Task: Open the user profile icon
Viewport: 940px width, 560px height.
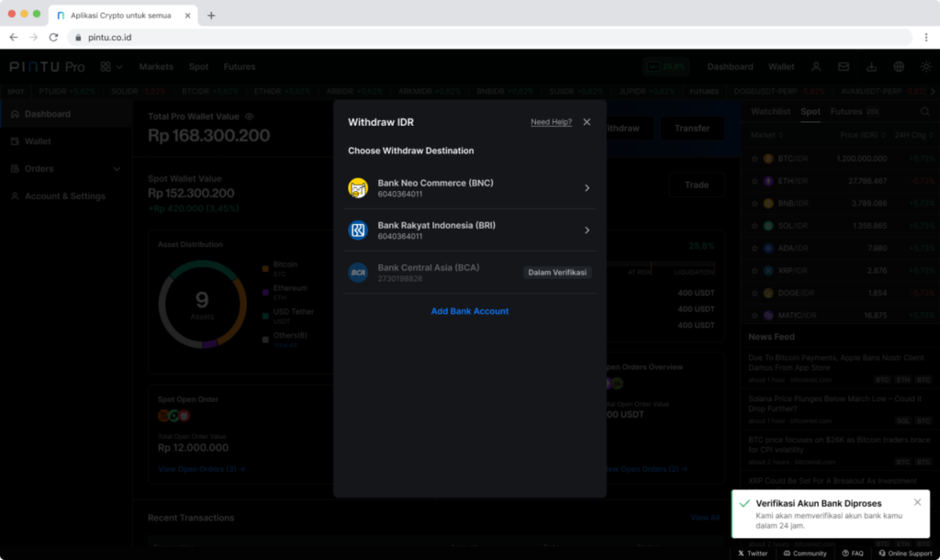Action: [816, 66]
